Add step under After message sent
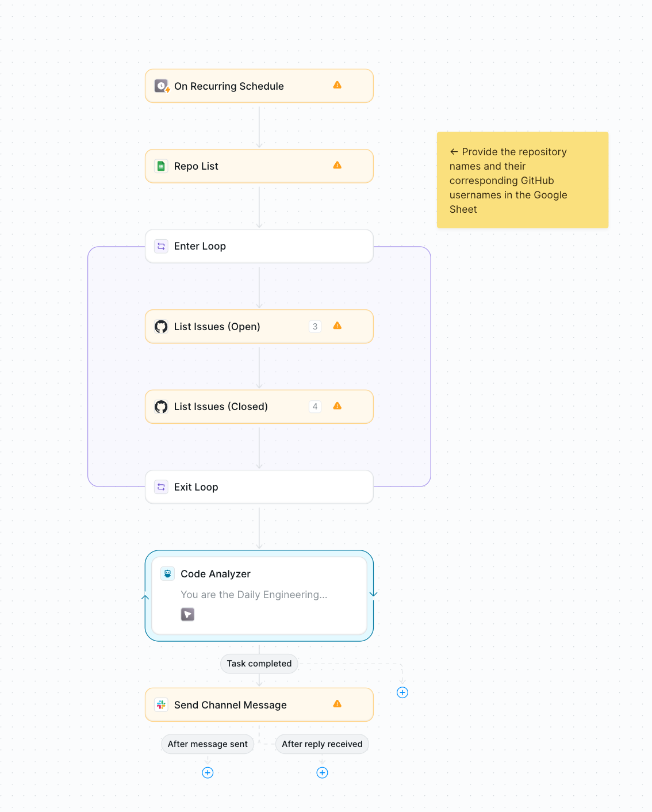The width and height of the screenshot is (652, 812). pos(208,773)
